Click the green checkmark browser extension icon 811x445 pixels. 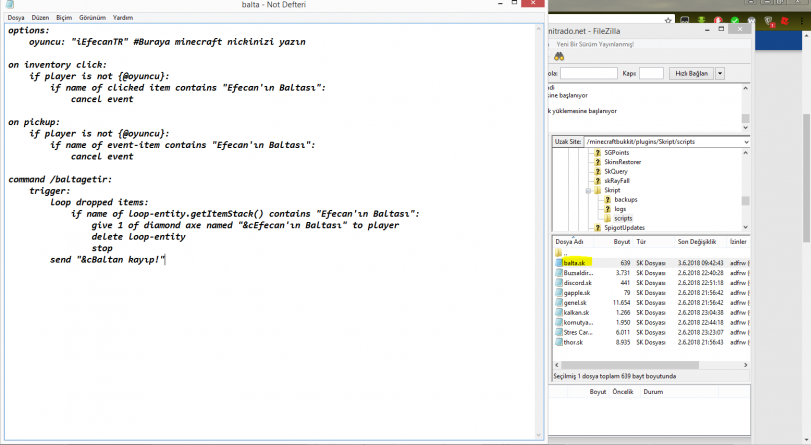(x=734, y=21)
